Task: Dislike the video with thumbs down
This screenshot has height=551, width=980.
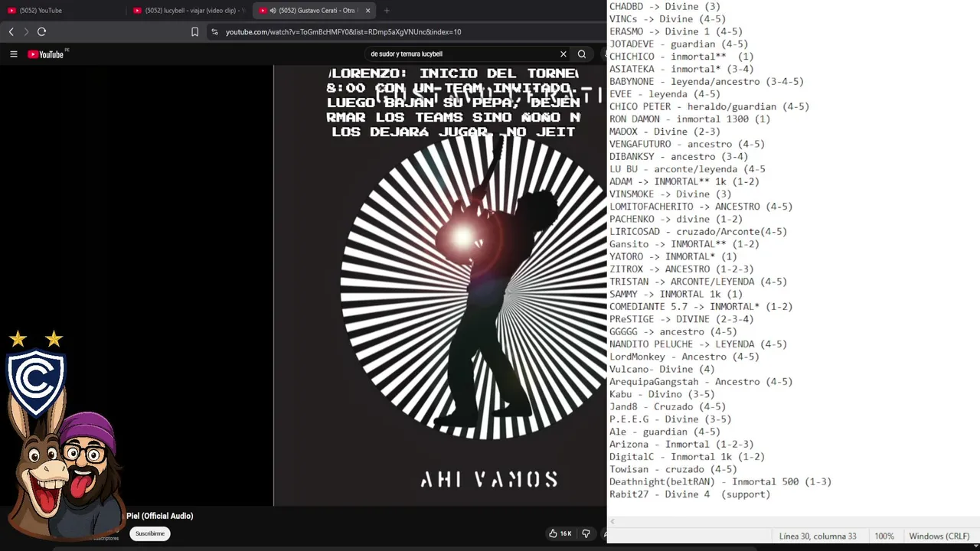Action: coord(586,533)
